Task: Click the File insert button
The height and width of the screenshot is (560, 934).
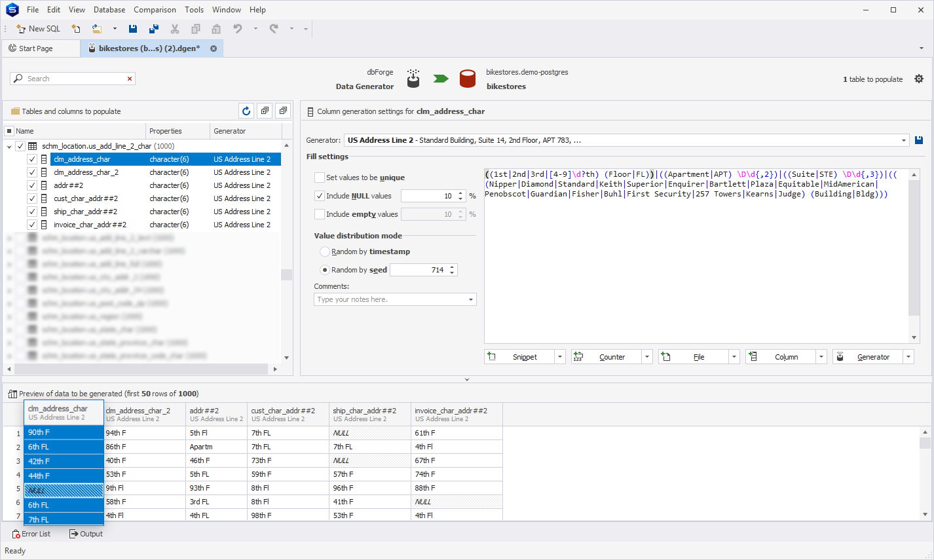Action: [x=694, y=357]
